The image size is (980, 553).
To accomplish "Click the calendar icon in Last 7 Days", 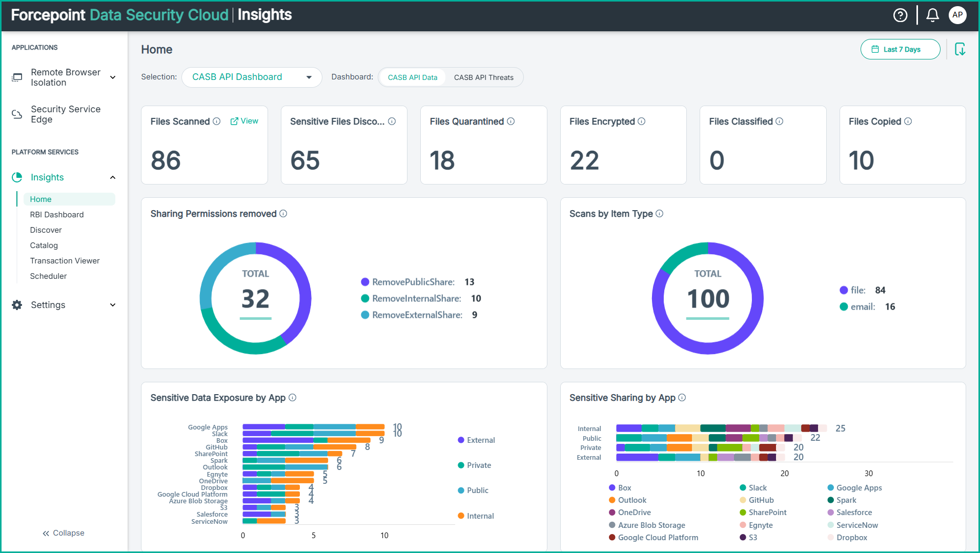I will [875, 49].
